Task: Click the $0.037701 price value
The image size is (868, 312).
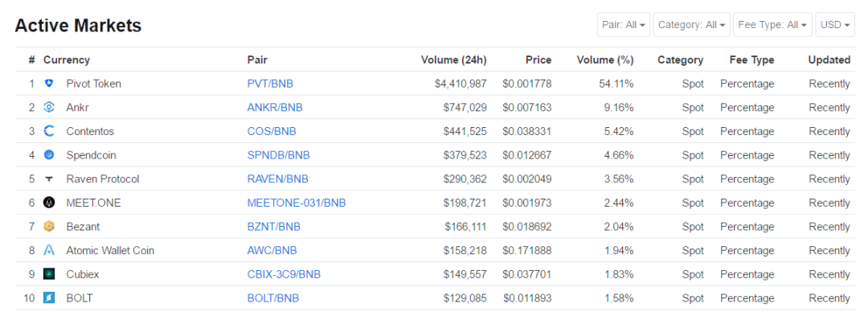Action: [527, 274]
